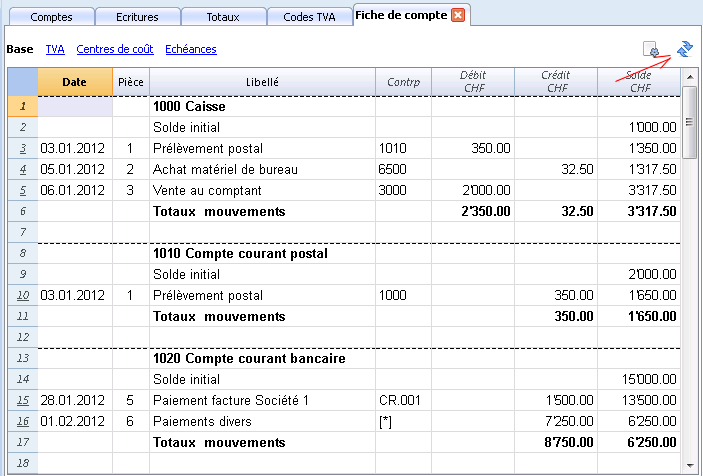
Task: Open the Echéances view link
Action: point(191,49)
